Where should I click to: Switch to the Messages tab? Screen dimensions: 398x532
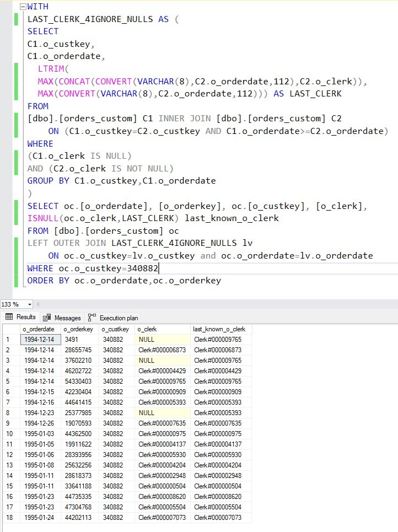coord(62,318)
